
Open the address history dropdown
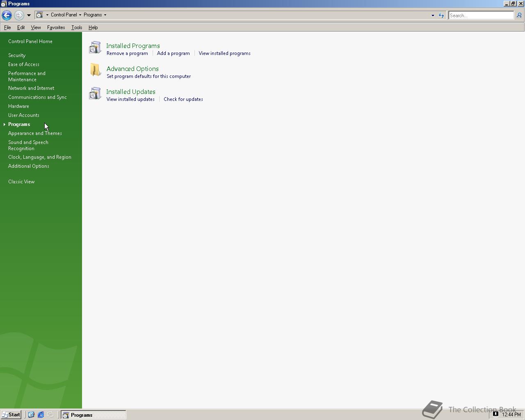point(433,15)
